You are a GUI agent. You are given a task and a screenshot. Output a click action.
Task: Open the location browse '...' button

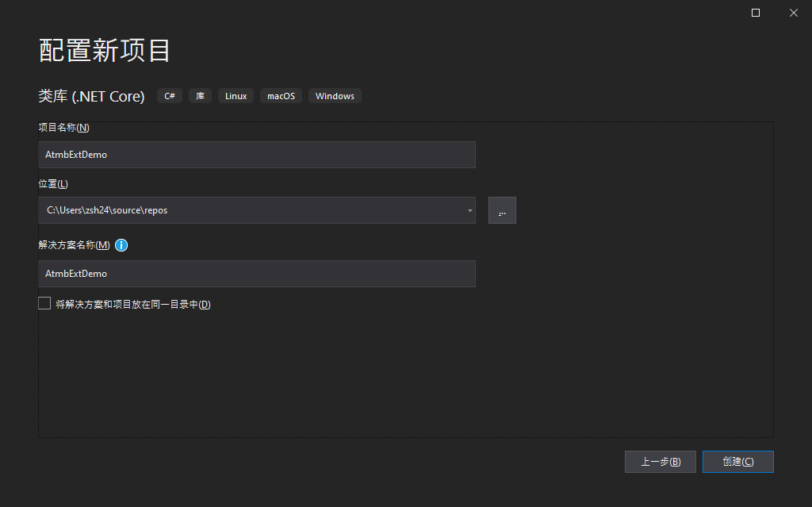coord(502,210)
